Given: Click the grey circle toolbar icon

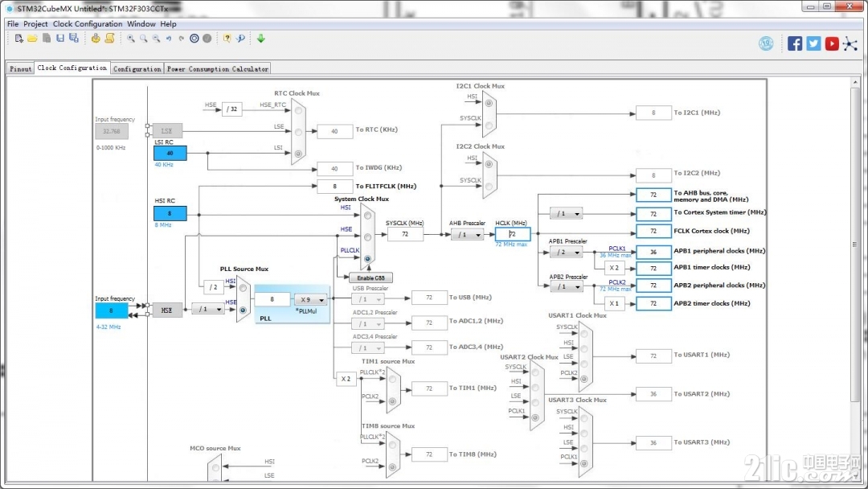Looking at the screenshot, I should (207, 39).
